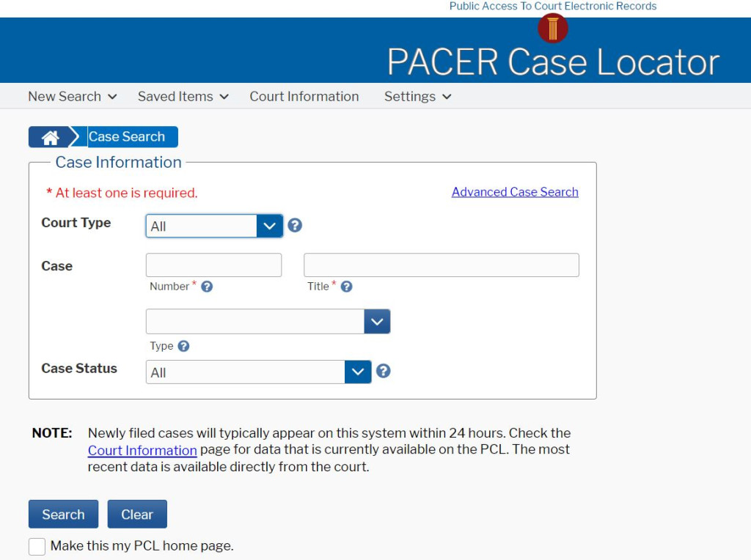751x560 pixels.
Task: Open the Settings menu
Action: tap(417, 97)
